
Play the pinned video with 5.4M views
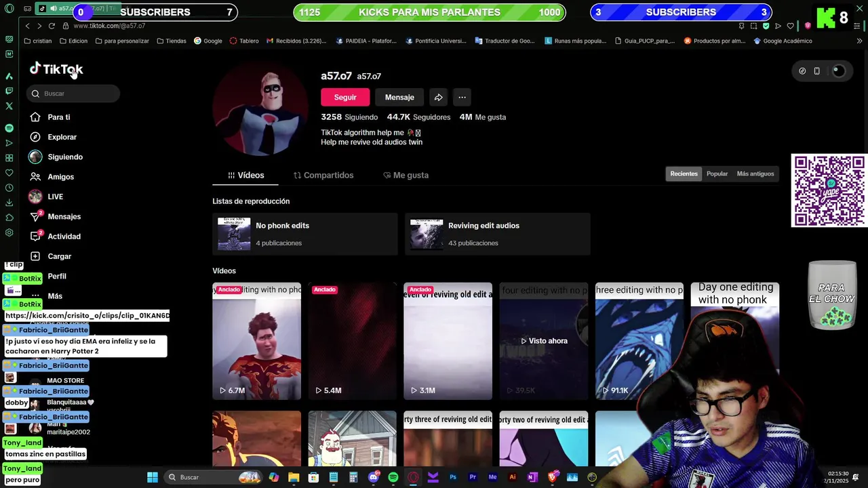pos(352,341)
